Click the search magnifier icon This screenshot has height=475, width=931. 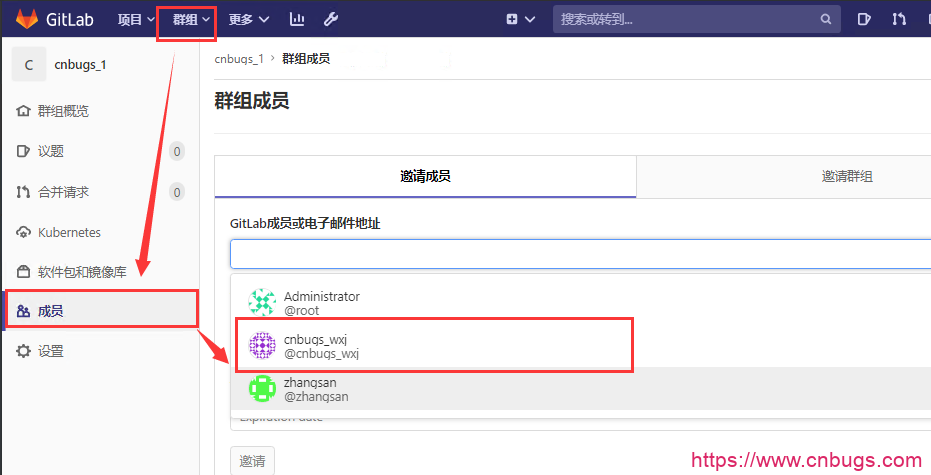tap(825, 19)
